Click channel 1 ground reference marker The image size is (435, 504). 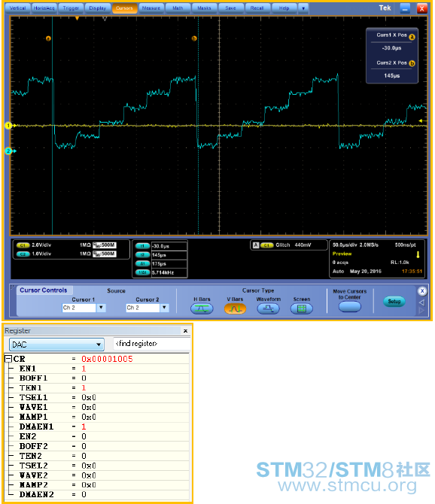(x=9, y=126)
